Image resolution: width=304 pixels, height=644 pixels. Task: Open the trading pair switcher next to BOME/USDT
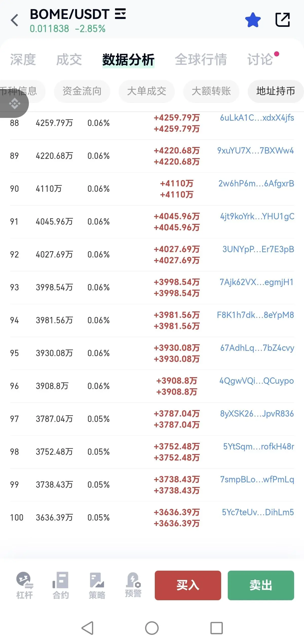click(120, 14)
